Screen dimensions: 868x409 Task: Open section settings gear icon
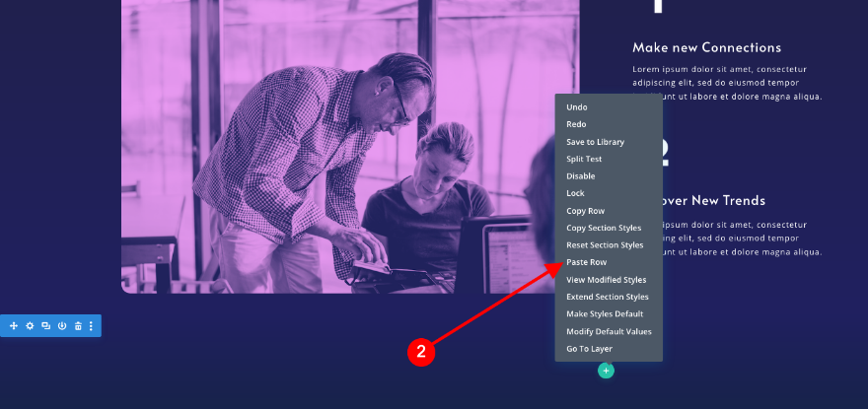pos(30,326)
